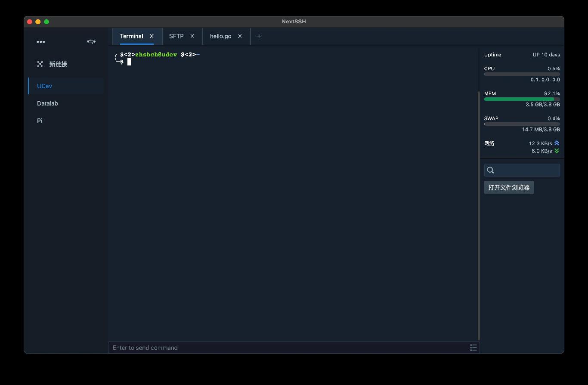588x385 pixels.
Task: Select the Datalab connection
Action: (x=47, y=103)
